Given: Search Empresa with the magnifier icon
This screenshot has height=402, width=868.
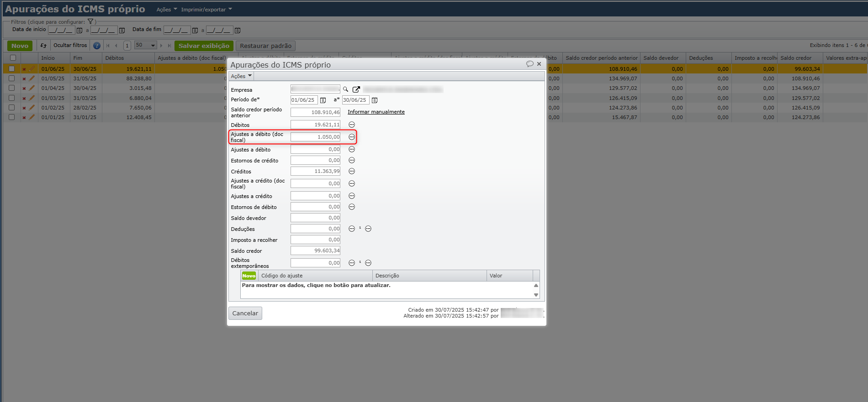Looking at the screenshot, I should [x=346, y=89].
